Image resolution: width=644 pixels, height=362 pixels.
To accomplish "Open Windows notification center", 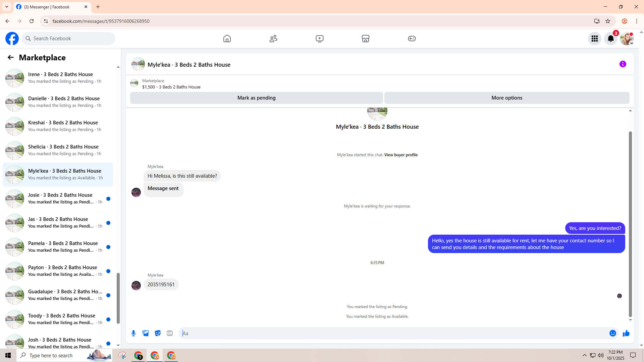I will [x=633, y=355].
